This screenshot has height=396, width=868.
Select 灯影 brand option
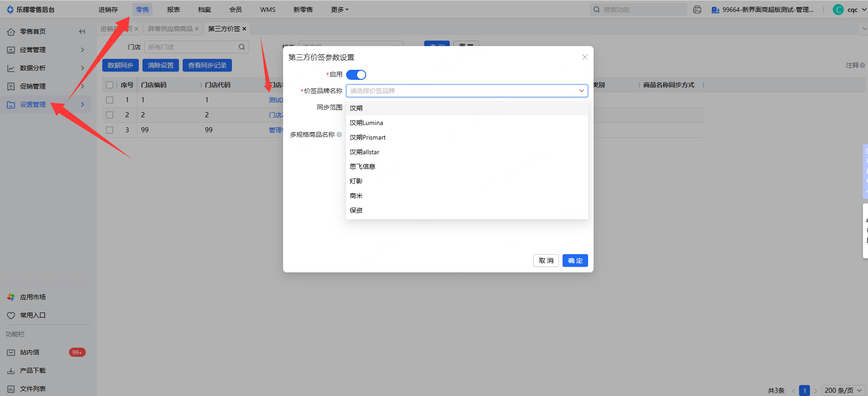point(467,181)
